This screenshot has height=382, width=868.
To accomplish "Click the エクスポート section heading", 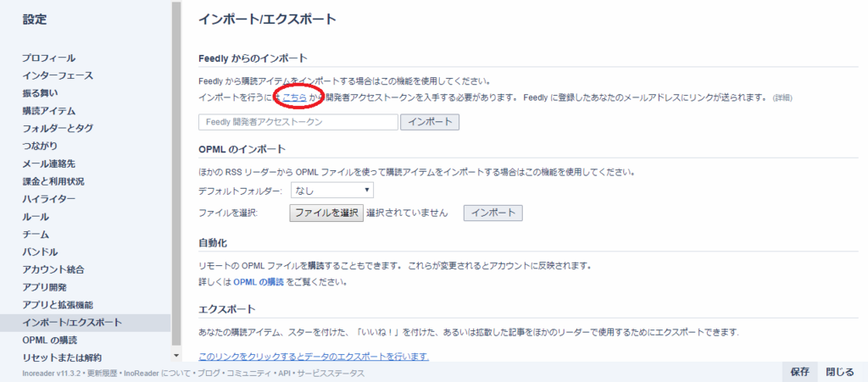I will [x=227, y=308].
